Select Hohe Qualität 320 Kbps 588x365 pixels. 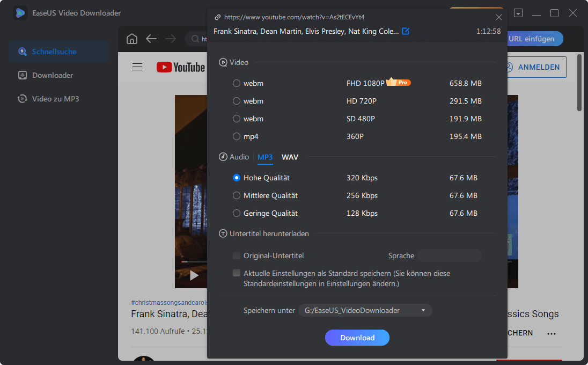pyautogui.click(x=236, y=178)
